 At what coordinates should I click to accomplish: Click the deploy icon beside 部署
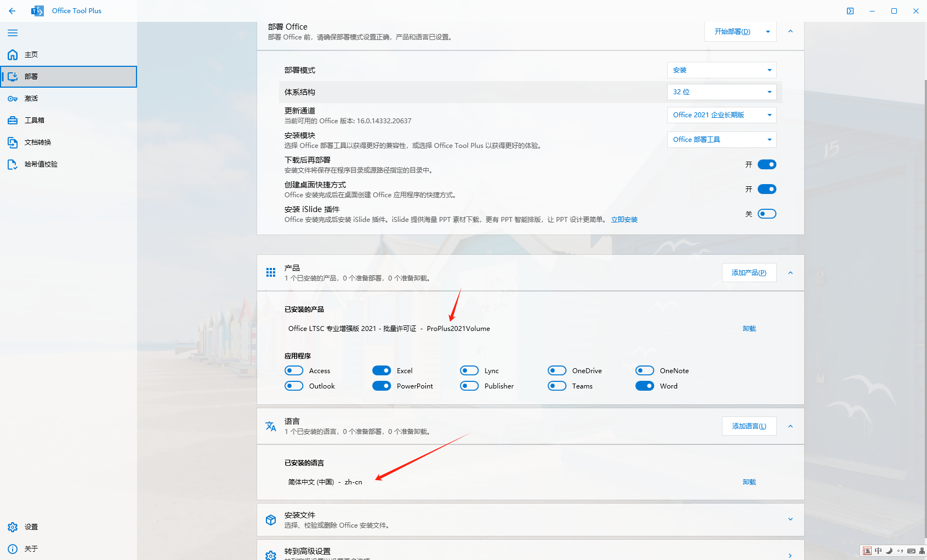13,77
